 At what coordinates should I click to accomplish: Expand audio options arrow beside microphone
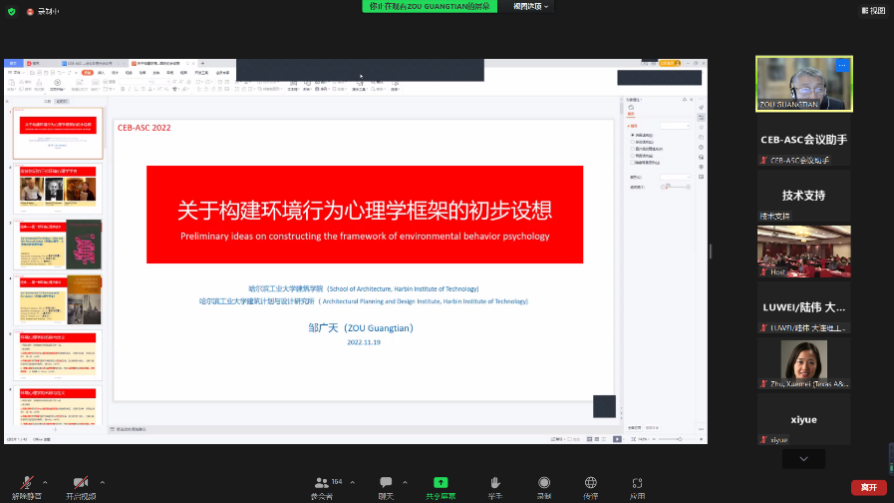47,481
